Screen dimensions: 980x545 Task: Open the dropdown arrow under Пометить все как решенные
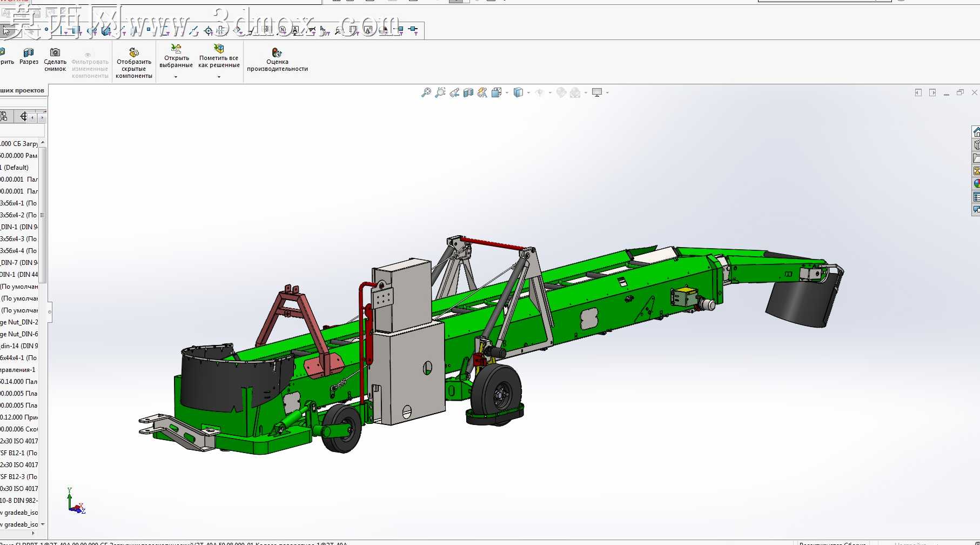click(x=219, y=77)
